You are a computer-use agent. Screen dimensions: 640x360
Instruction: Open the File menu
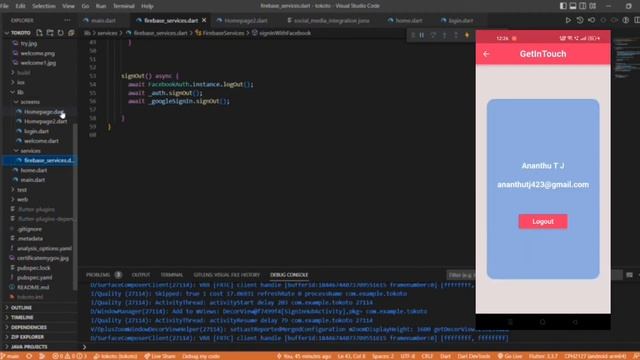[x=5, y=6]
